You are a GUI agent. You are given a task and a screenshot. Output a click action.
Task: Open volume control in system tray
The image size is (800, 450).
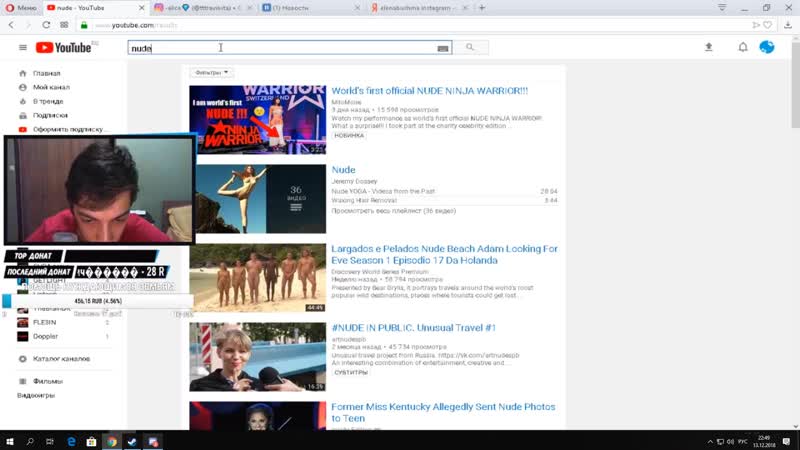click(730, 442)
